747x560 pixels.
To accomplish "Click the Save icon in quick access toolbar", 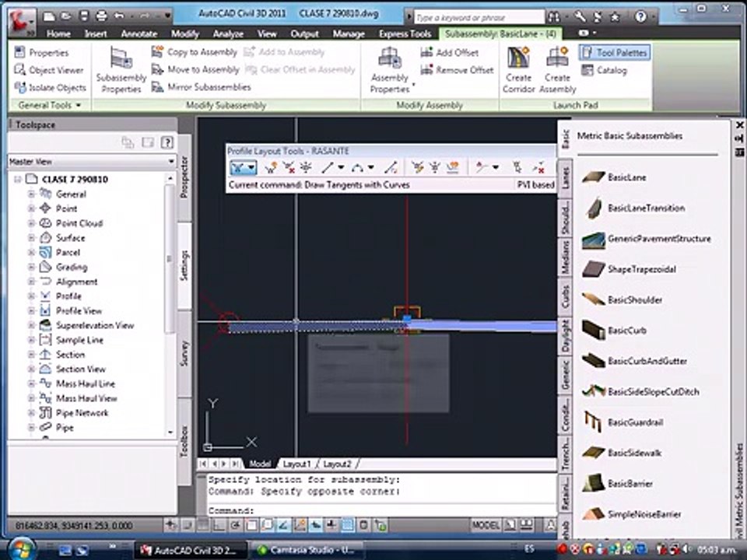I will [x=84, y=16].
